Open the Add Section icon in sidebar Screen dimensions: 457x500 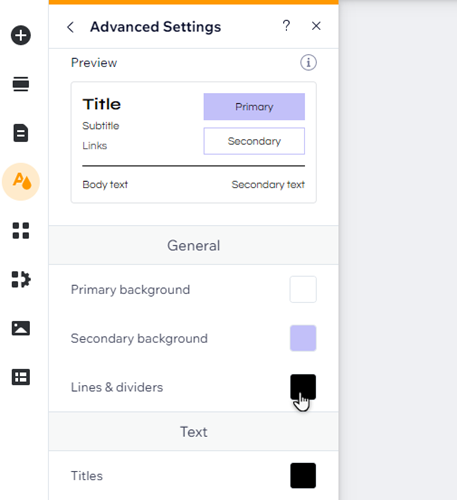[x=21, y=84]
